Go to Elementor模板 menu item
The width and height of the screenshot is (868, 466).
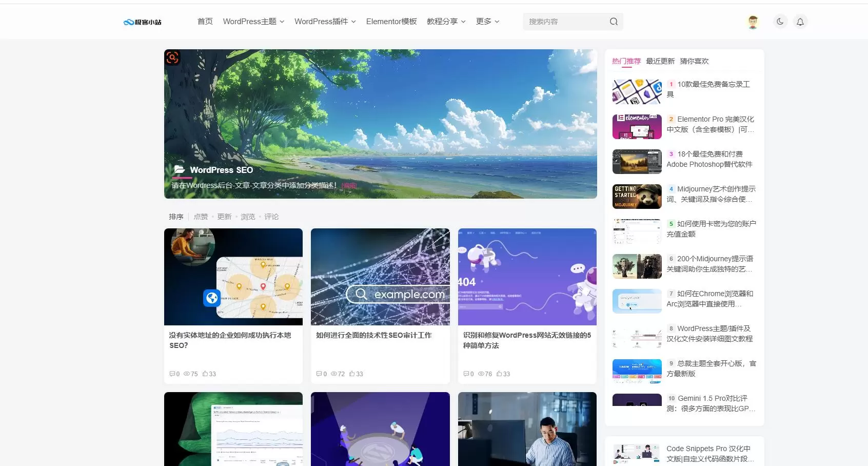pos(391,22)
